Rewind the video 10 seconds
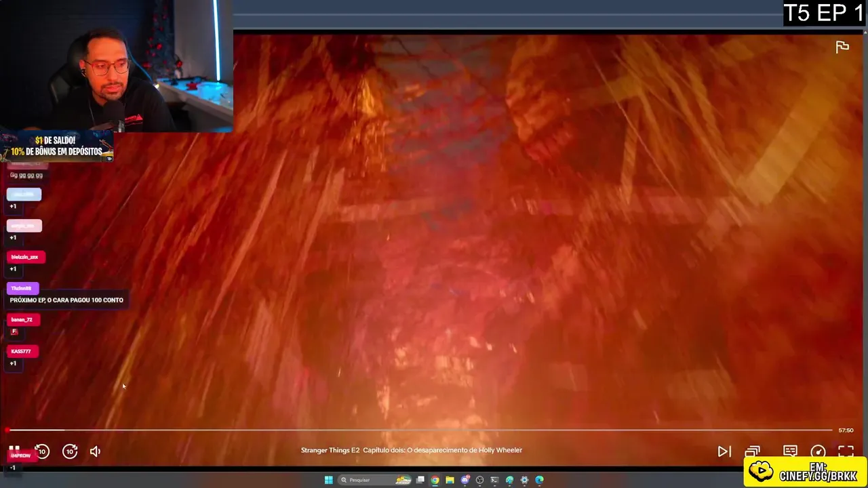The image size is (868, 488). 42,451
